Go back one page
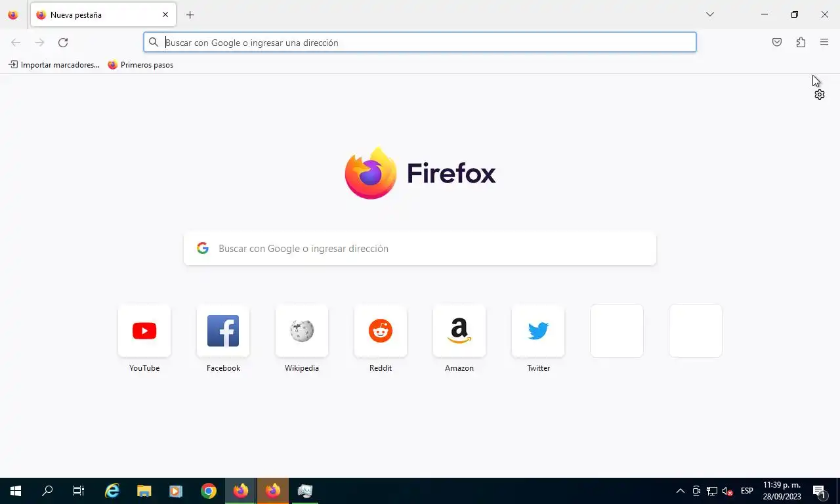840x504 pixels. pos(16,43)
